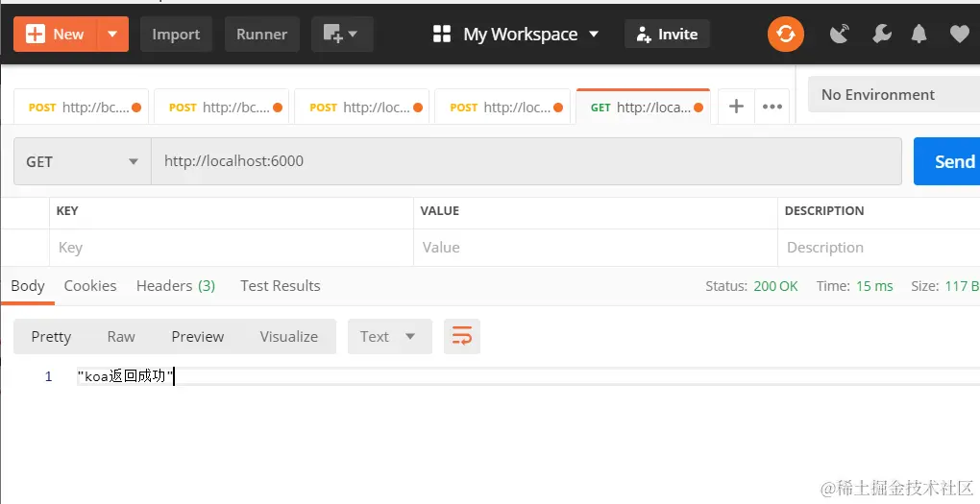This screenshot has height=504, width=980.
Task: Click the 15 ms time value
Action: [874, 286]
